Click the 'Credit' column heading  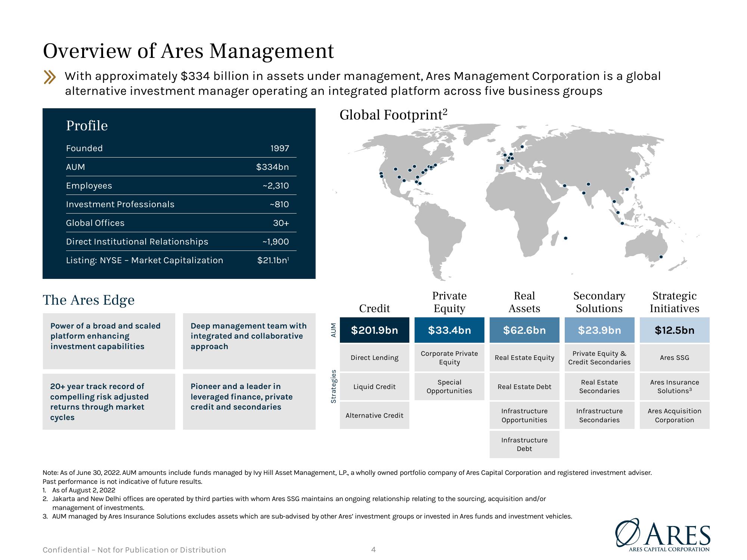coord(374,308)
